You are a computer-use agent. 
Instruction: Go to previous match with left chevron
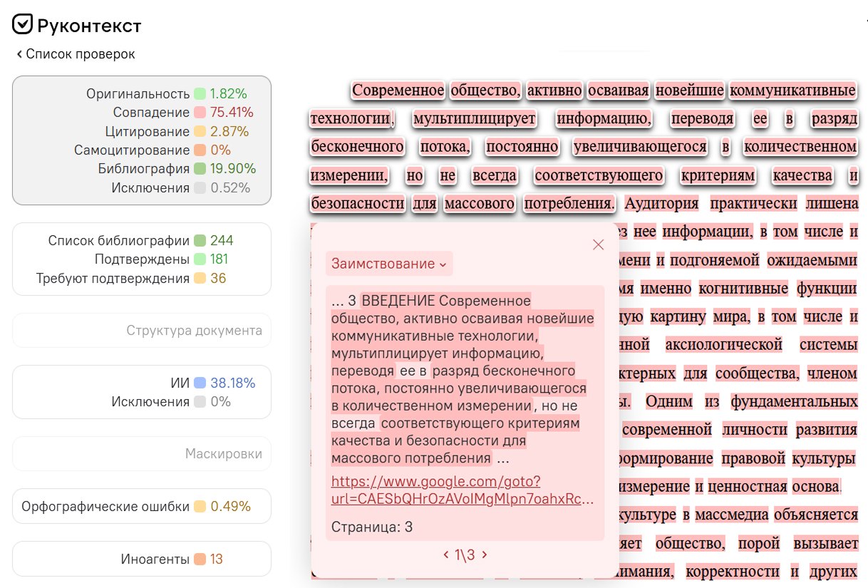tap(446, 555)
